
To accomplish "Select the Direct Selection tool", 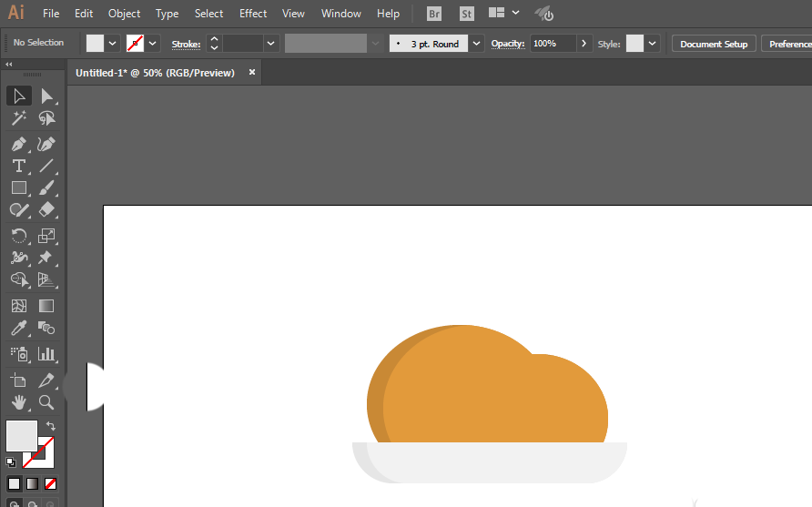I will [x=46, y=96].
